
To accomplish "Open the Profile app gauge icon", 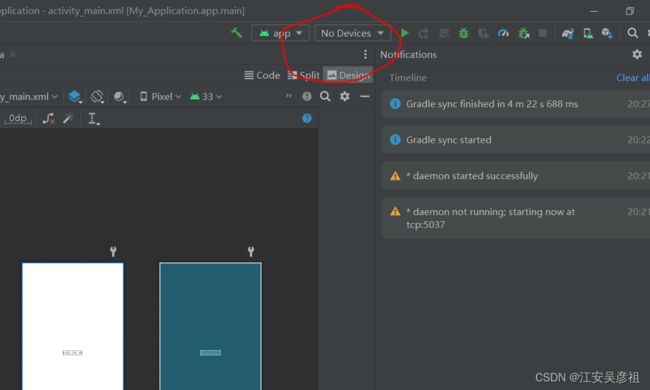I will click(503, 33).
